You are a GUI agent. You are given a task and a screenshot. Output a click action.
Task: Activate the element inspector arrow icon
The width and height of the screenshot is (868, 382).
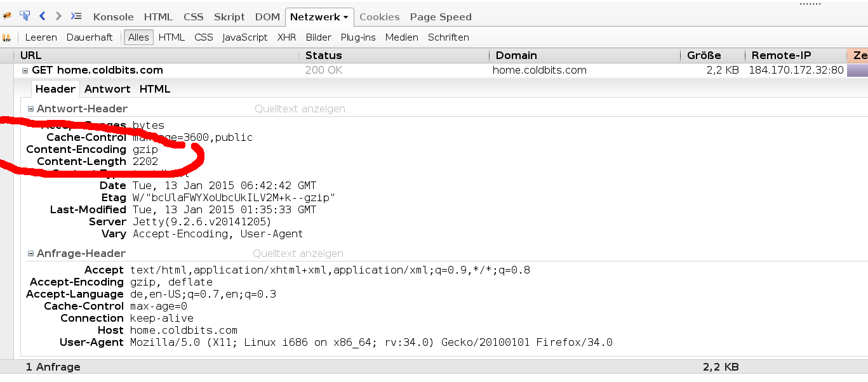point(25,16)
